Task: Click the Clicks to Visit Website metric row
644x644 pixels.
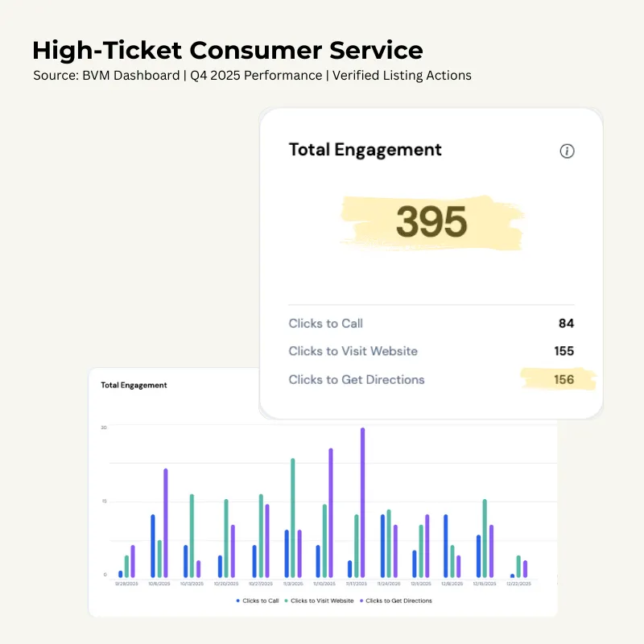Action: tap(353, 351)
